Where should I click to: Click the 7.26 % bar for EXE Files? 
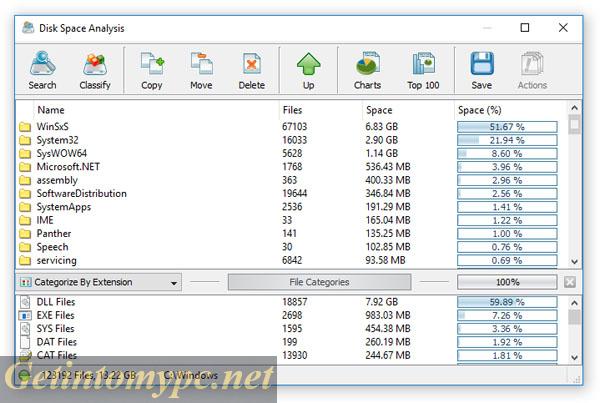click(507, 315)
